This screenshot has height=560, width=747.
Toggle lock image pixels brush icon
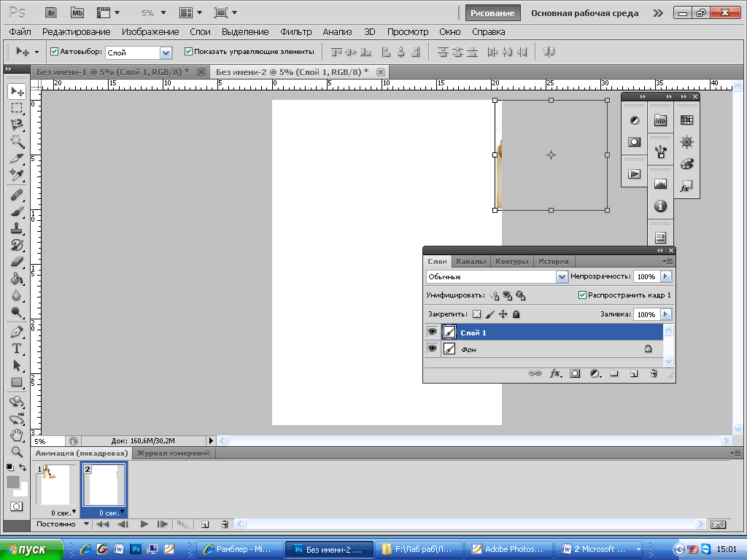[x=489, y=314]
